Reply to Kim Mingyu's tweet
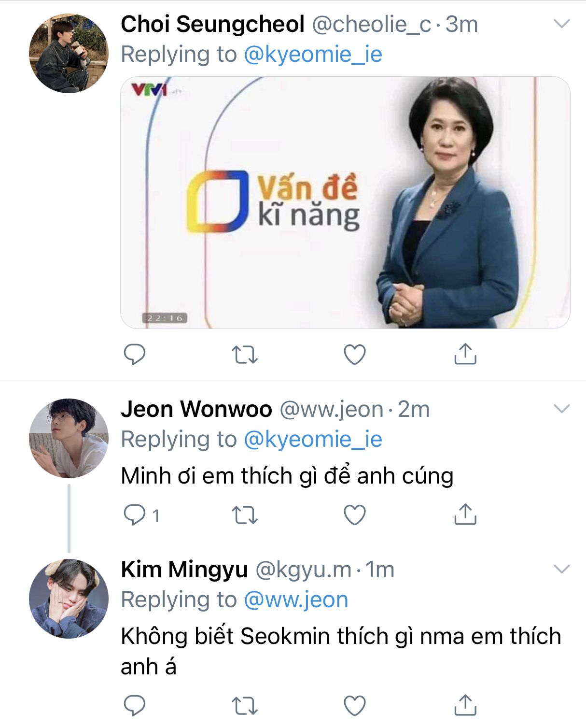Viewport: 586px width, 728px height. point(134,706)
